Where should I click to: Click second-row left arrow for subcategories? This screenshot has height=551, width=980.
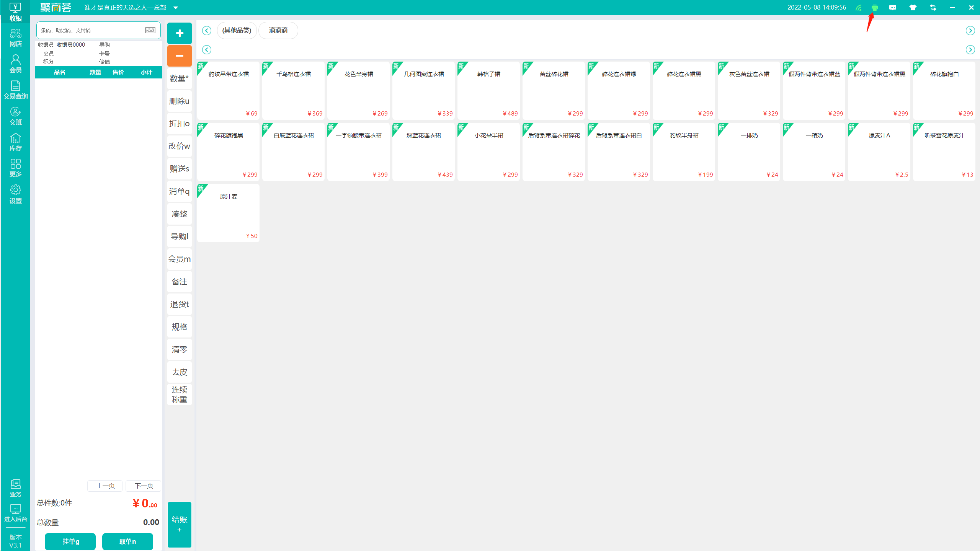[x=207, y=50]
